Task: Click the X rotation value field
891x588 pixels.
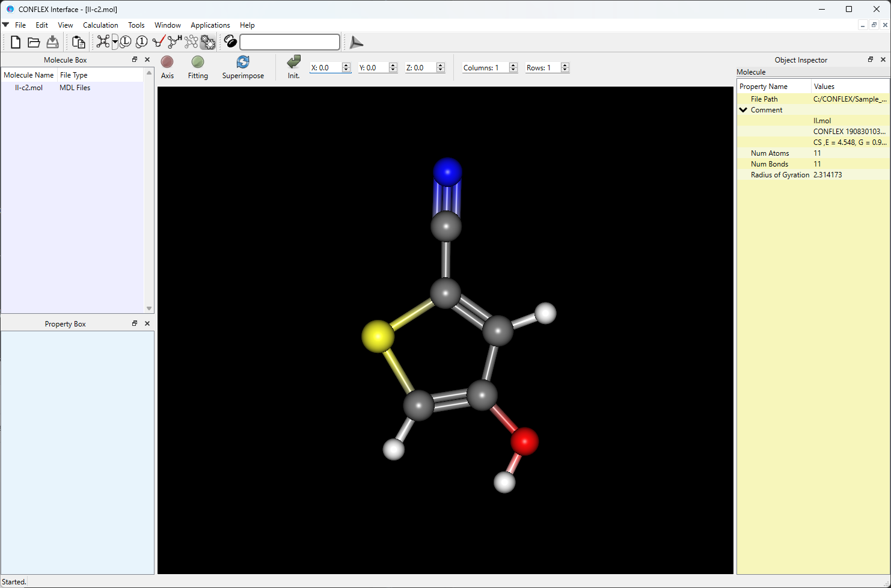Action: tap(325, 68)
